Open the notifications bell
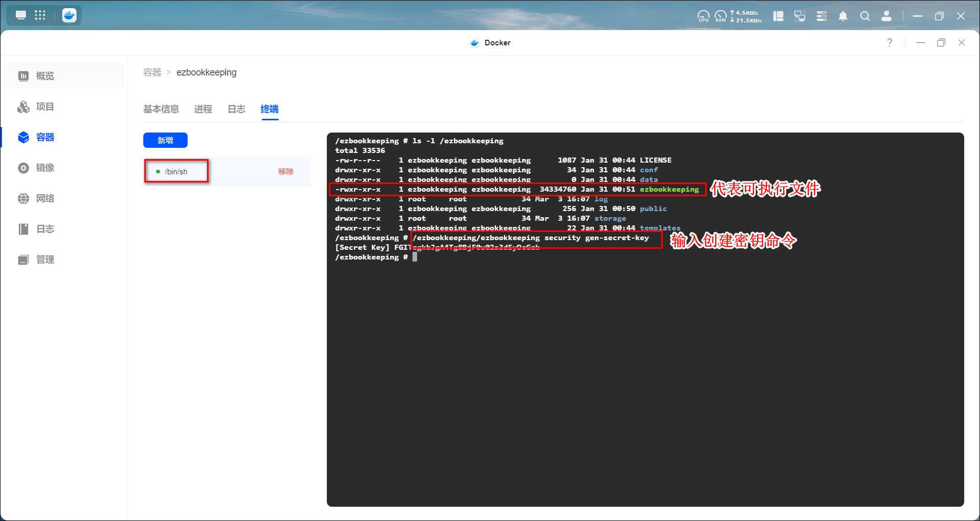The height and width of the screenshot is (521, 980). click(x=843, y=16)
